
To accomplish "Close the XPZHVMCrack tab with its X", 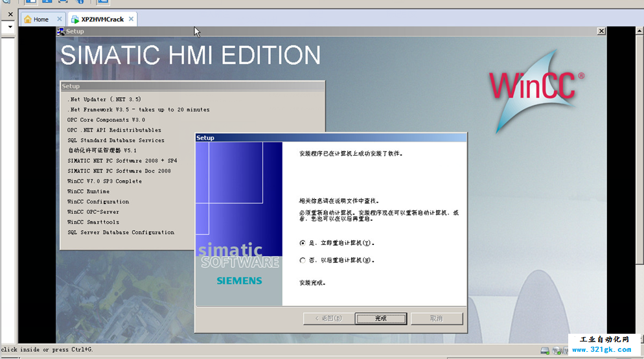I will (x=131, y=19).
